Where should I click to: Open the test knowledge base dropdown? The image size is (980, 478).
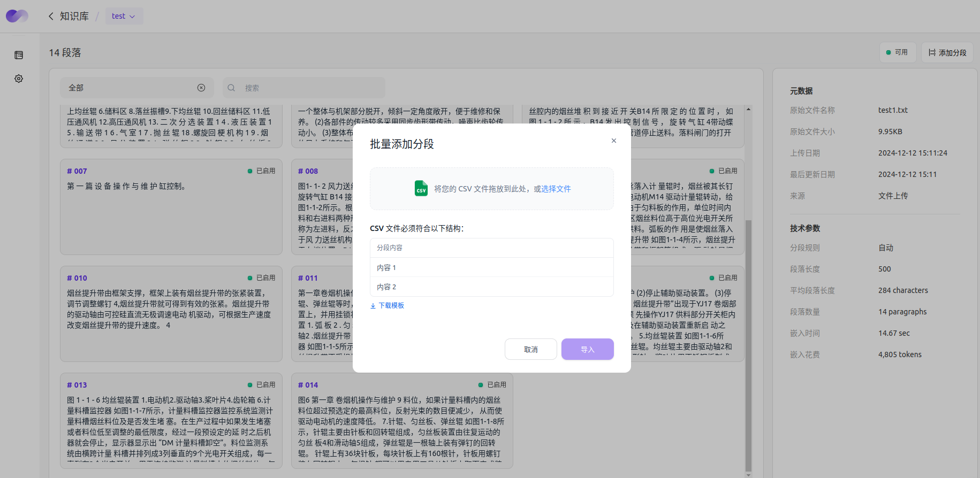pyautogui.click(x=124, y=16)
